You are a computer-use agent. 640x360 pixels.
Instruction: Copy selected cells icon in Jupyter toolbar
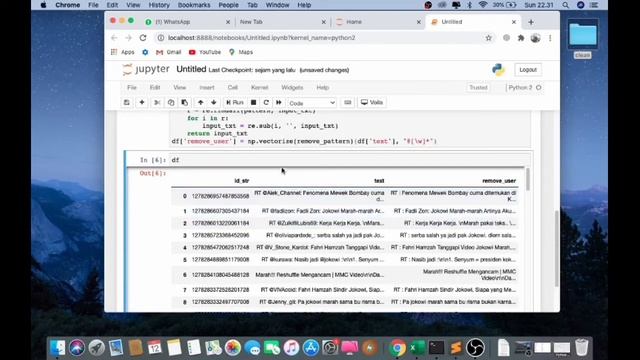tap(171, 102)
